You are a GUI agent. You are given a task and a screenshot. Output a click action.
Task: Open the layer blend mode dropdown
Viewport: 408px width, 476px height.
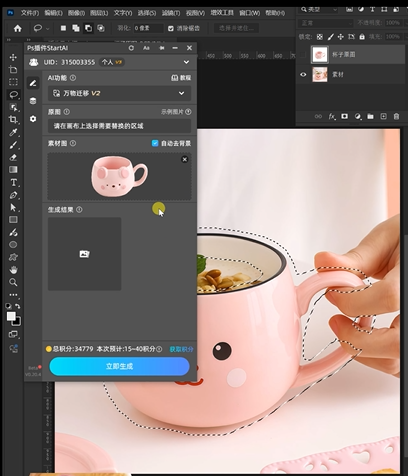[x=326, y=23]
